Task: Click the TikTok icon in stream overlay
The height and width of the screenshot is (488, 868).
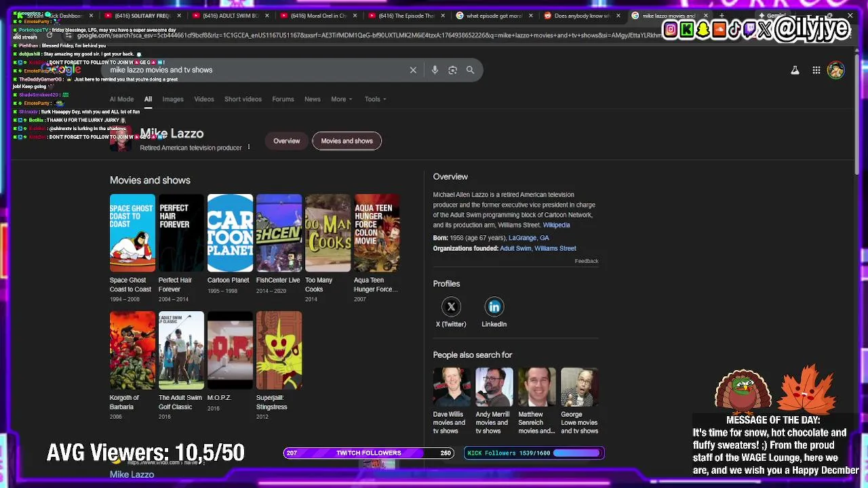Action: pyautogui.click(x=735, y=29)
